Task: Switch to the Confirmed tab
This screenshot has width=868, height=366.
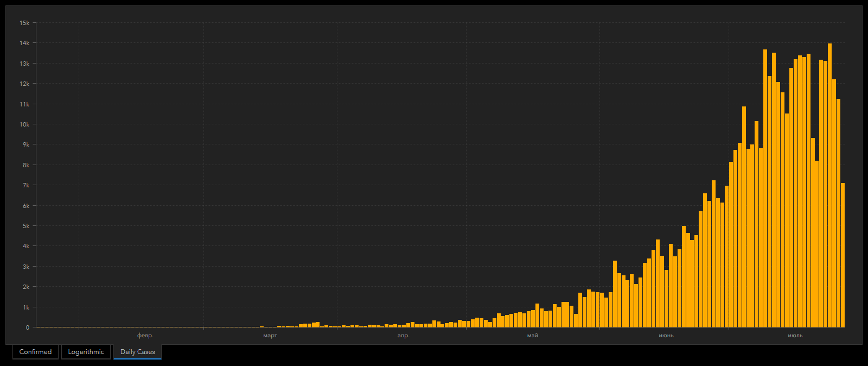Action: pyautogui.click(x=35, y=352)
